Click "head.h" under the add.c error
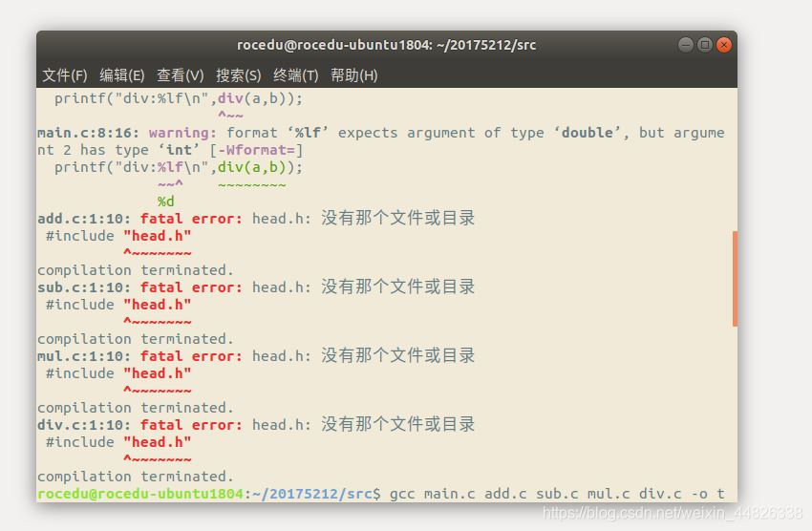Viewport: 812px width, 531px height. 158,236
